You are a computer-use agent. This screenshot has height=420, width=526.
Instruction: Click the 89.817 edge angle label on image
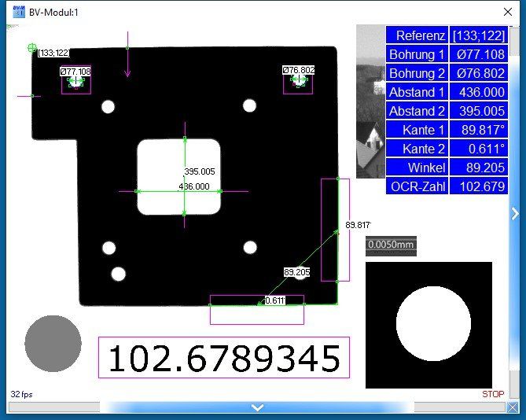coord(358,225)
